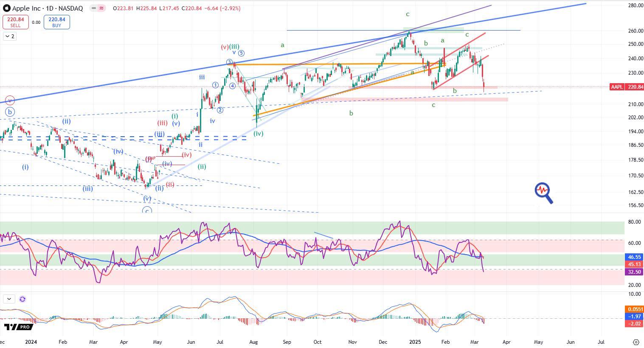Image resolution: width=644 pixels, height=348 pixels.
Task: Click the Dec label before 2025
Action: [383, 342]
